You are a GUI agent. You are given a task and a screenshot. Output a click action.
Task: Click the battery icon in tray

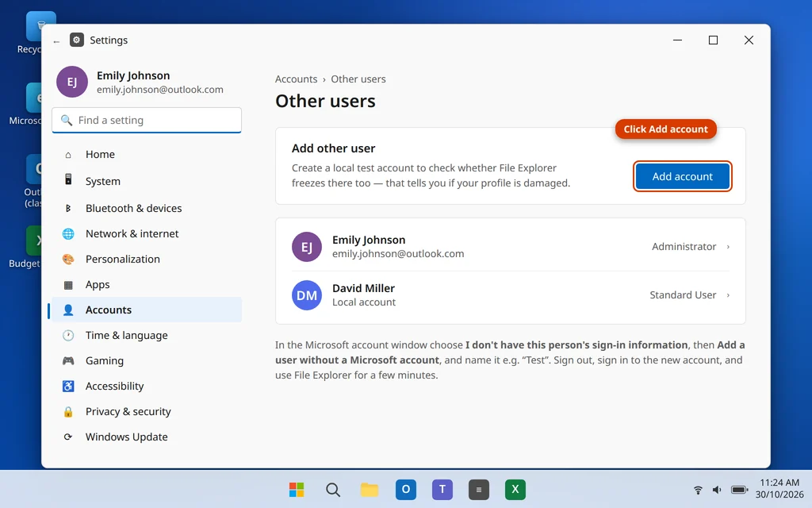pos(739,490)
